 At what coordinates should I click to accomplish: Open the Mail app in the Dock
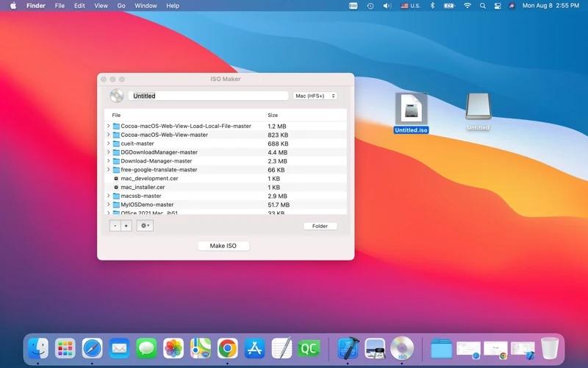(119, 348)
